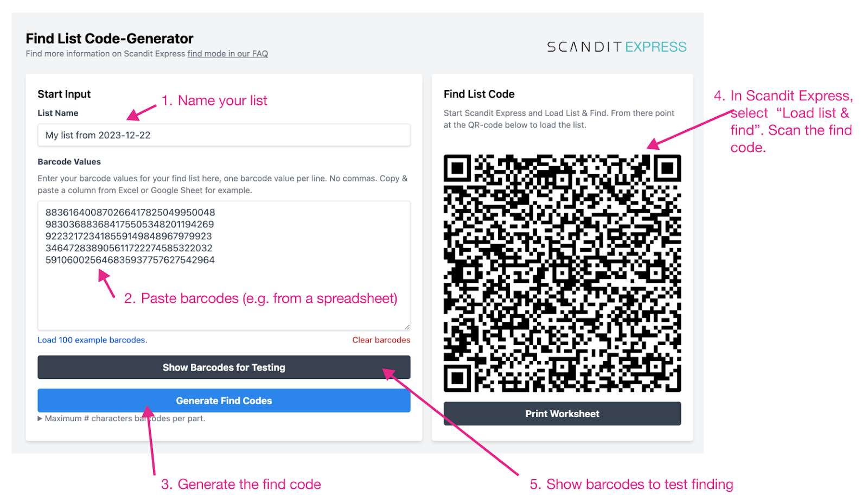The height and width of the screenshot is (502, 868).
Task: Click the textarea resize handle corner
Action: click(x=407, y=327)
